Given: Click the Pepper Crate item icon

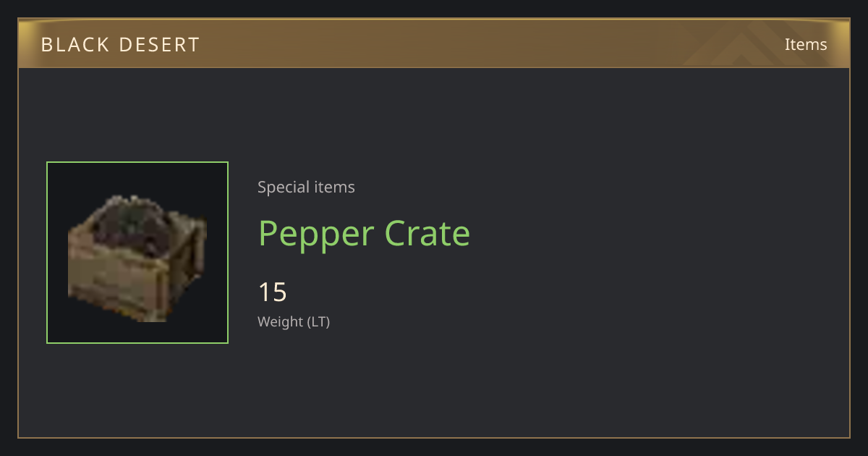Looking at the screenshot, I should click(137, 253).
